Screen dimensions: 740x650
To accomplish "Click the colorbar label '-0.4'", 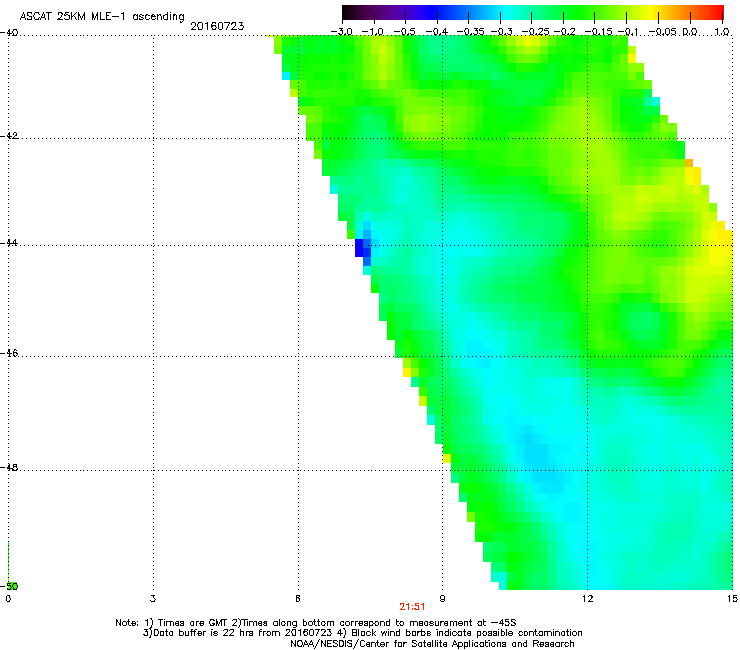I will tap(437, 32).
